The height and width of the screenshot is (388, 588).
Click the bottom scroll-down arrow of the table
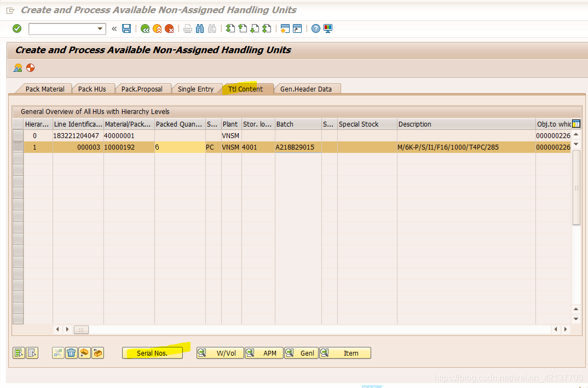pyautogui.click(x=577, y=319)
